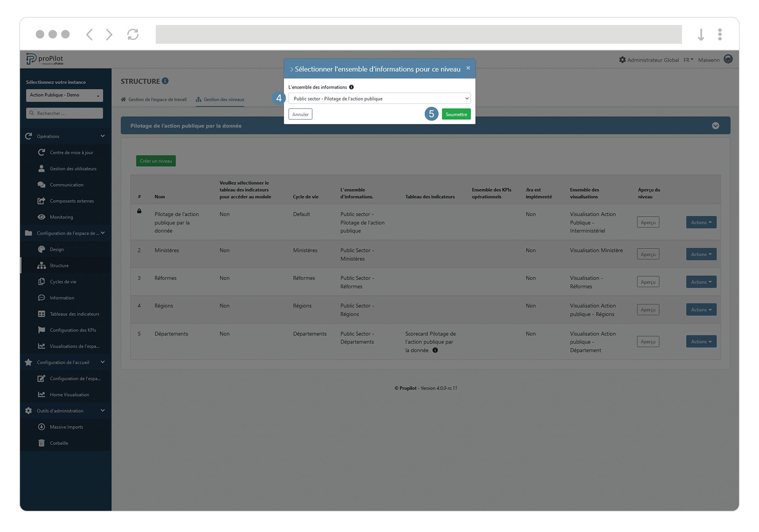
Task: Open Centre de mise à jour
Action: [x=72, y=152]
